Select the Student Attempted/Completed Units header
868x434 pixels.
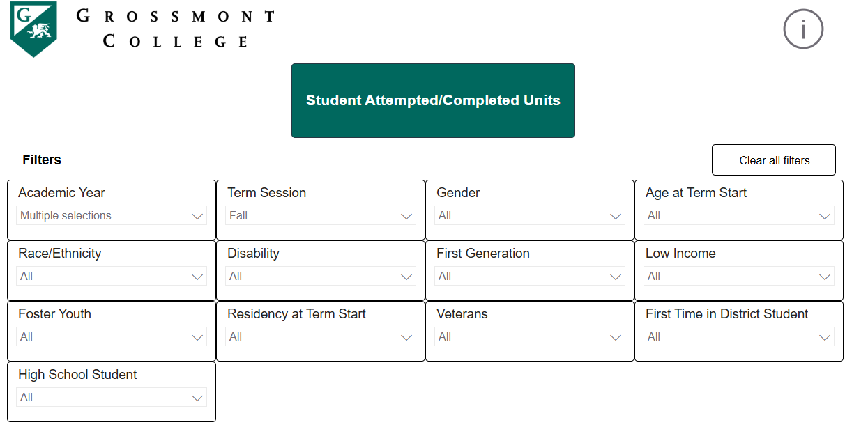coord(433,100)
